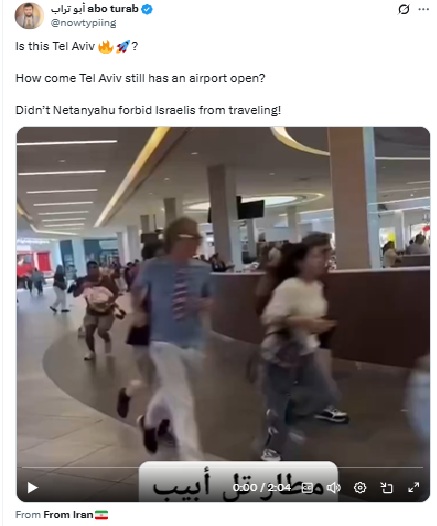437x526 pixels.
Task: Click the Iran flag emoji
Action: [101, 515]
